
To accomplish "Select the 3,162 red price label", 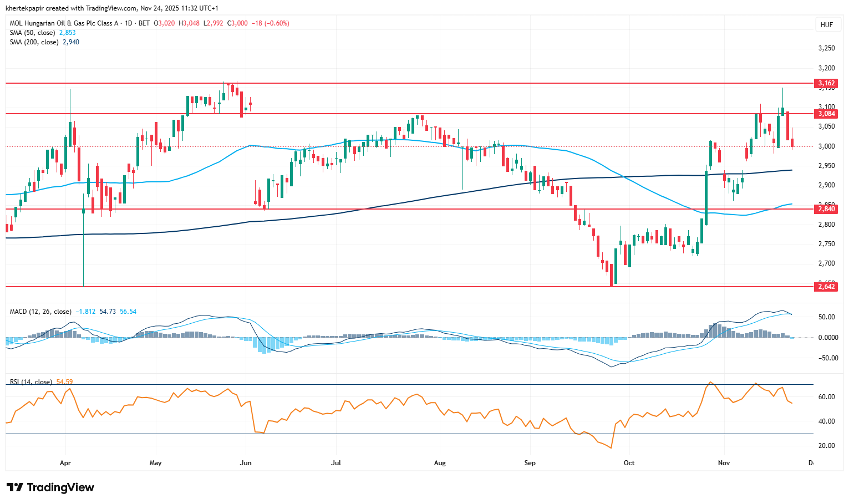I will tap(826, 83).
